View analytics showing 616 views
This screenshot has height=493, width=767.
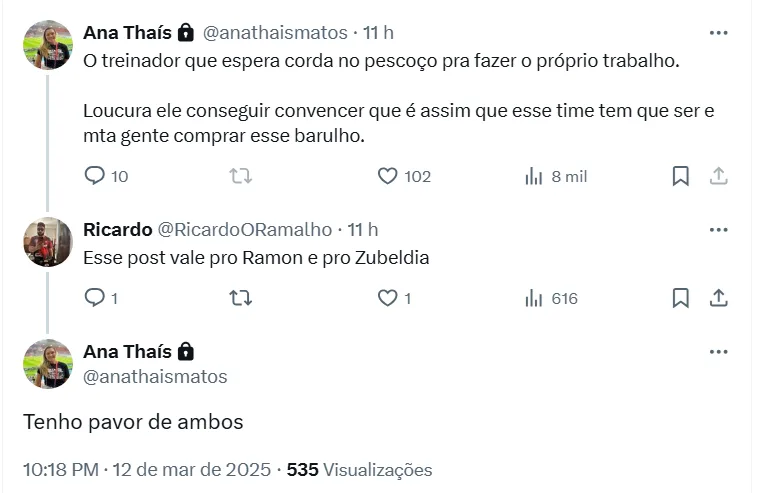[x=534, y=298]
